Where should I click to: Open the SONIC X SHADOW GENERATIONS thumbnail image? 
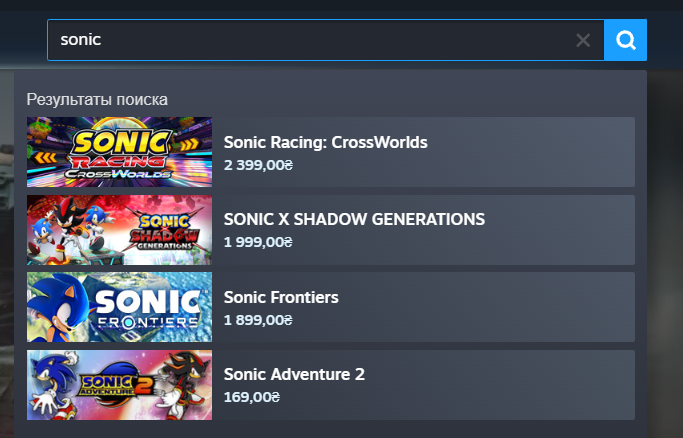point(120,229)
